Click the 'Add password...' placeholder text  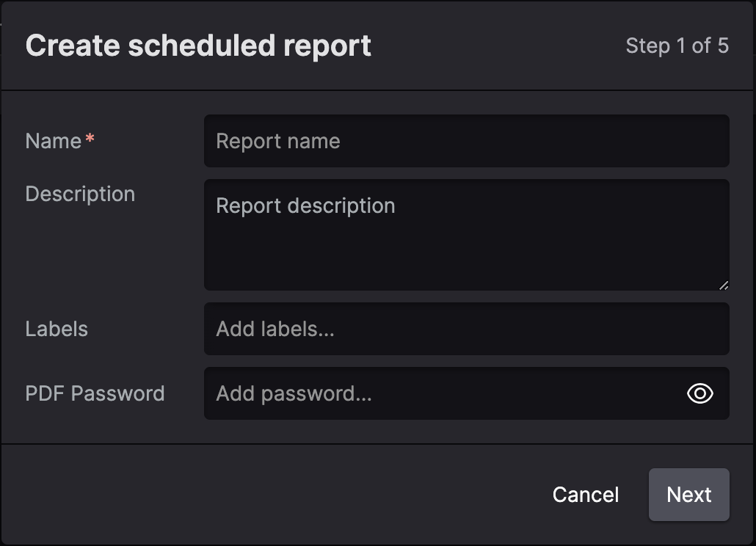click(294, 394)
